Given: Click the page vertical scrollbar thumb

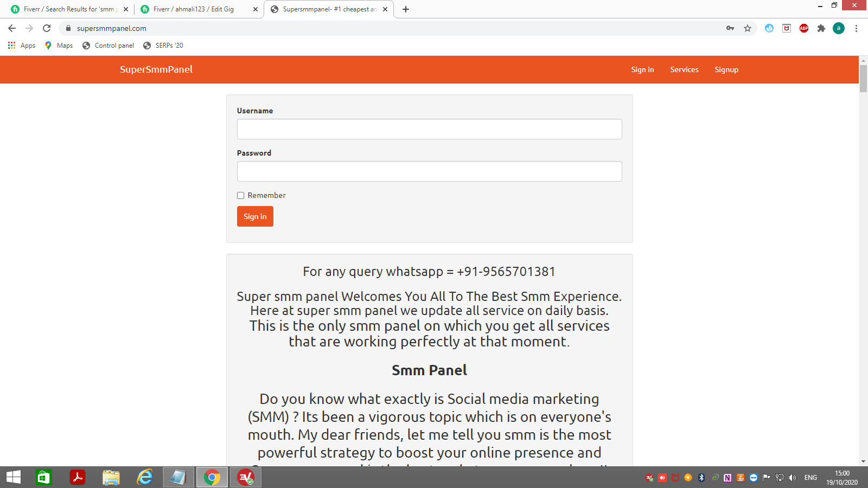Looking at the screenshot, I should [x=863, y=79].
